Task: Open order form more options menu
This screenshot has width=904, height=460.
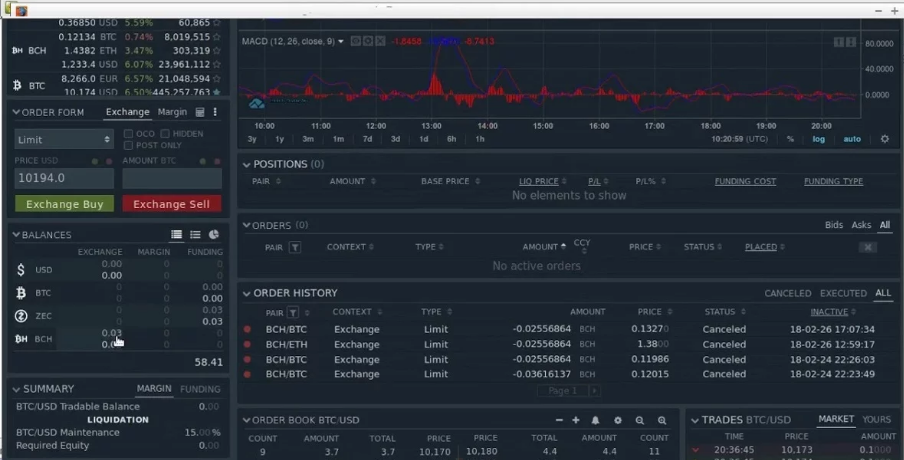Action: pos(215,112)
